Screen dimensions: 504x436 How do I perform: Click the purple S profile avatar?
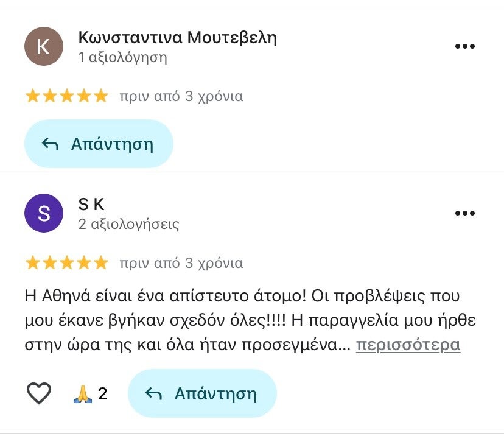pos(43,213)
